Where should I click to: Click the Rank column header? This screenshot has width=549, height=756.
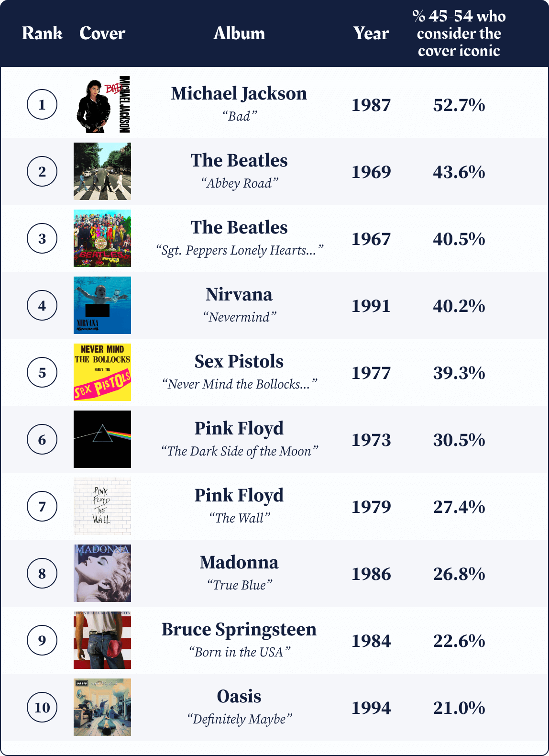pyautogui.click(x=42, y=33)
